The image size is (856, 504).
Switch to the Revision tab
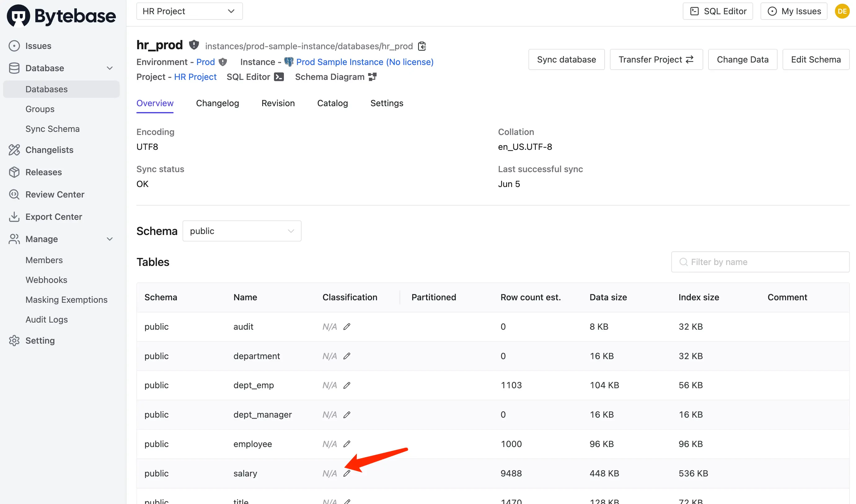click(x=278, y=103)
